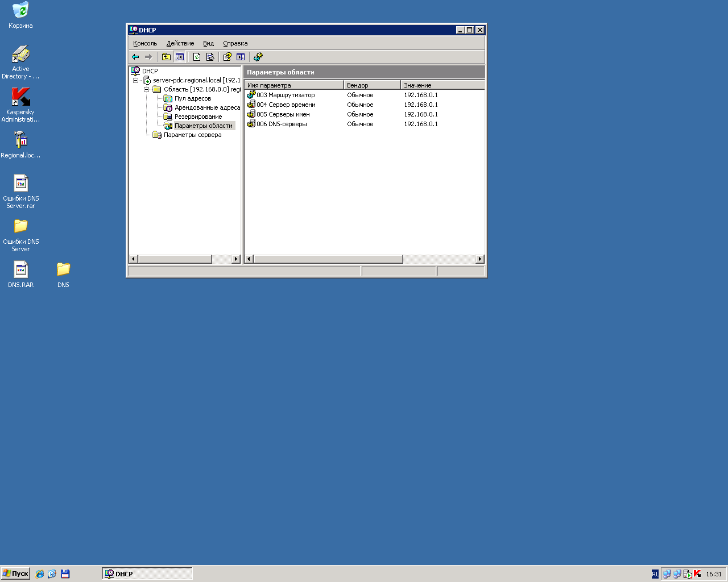Open Арендованные адреса in the tree

pyautogui.click(x=207, y=107)
